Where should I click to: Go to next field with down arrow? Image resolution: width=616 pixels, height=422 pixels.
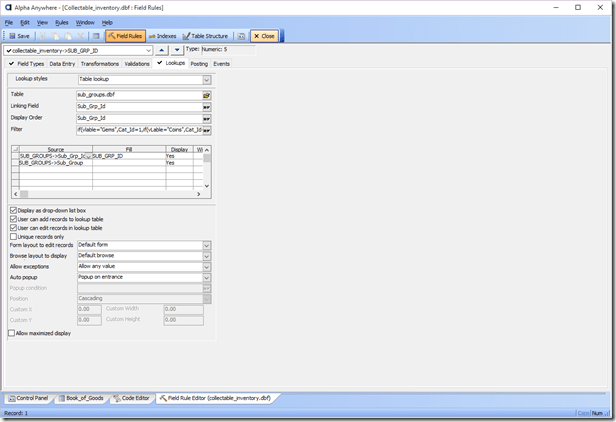tap(177, 50)
